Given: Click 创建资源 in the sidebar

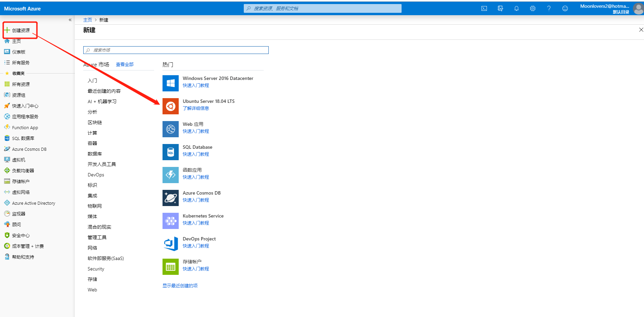Looking at the screenshot, I should 20,30.
